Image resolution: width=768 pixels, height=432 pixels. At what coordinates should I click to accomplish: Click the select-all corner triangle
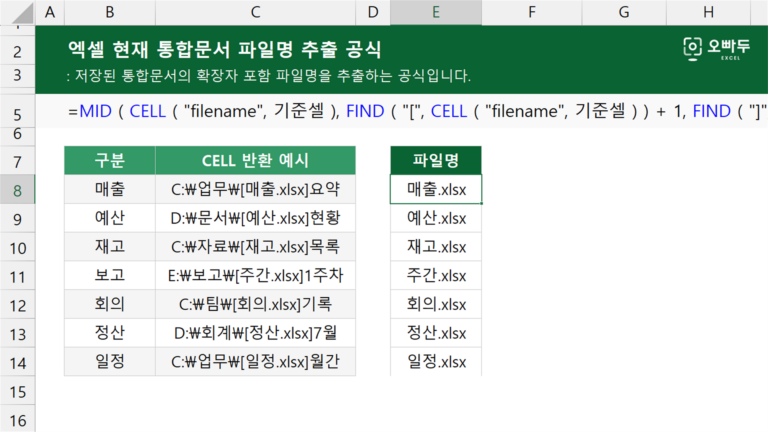[22, 14]
